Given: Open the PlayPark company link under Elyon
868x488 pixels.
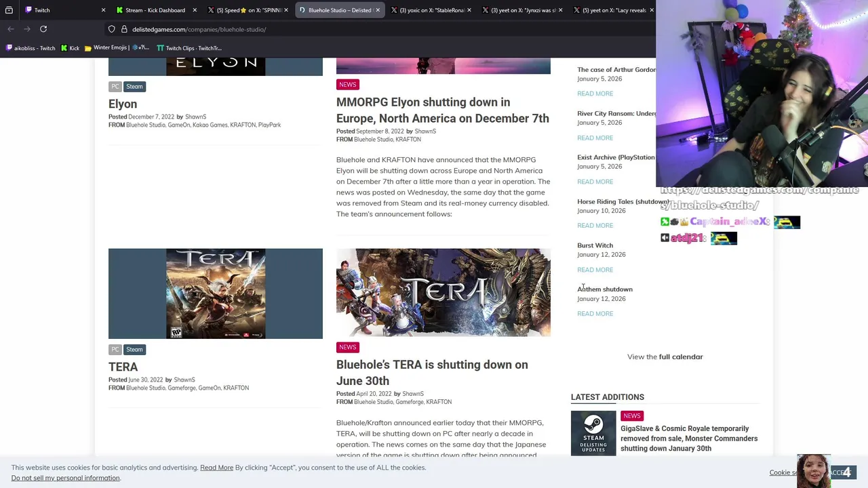Looking at the screenshot, I should coord(269,125).
